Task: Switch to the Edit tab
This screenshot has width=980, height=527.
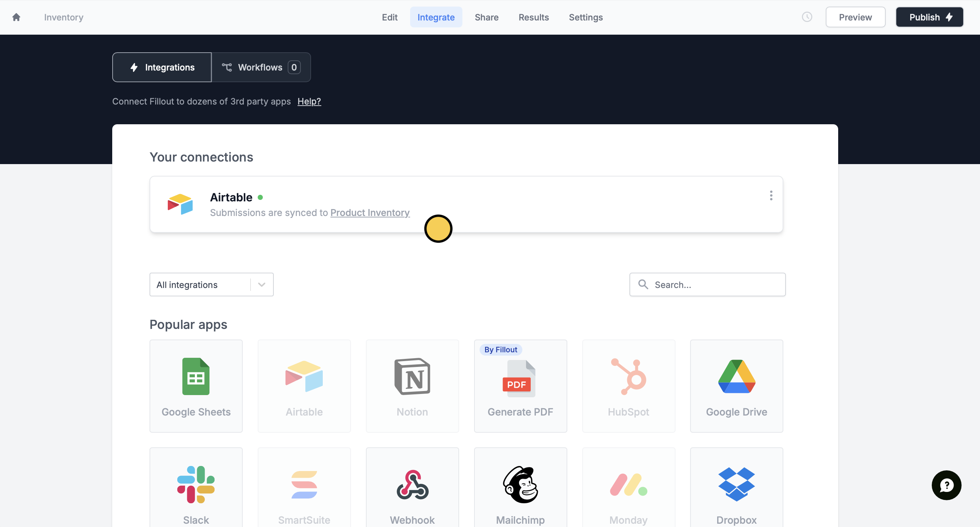Action: coord(390,17)
